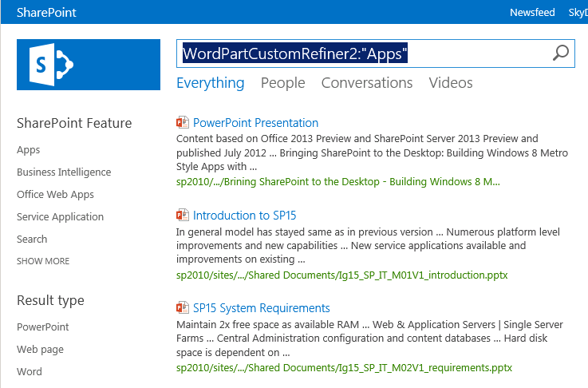Open the PowerPoint Presentation result

click(x=256, y=123)
